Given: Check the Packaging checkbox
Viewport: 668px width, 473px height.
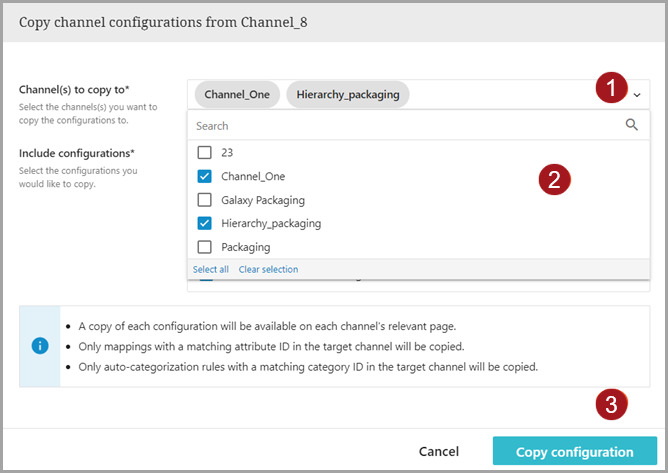Looking at the screenshot, I should (x=205, y=247).
